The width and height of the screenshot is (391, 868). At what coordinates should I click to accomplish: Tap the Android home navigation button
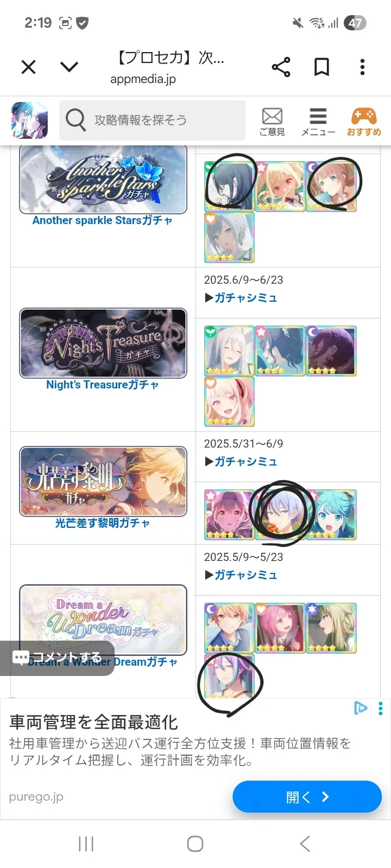195,844
